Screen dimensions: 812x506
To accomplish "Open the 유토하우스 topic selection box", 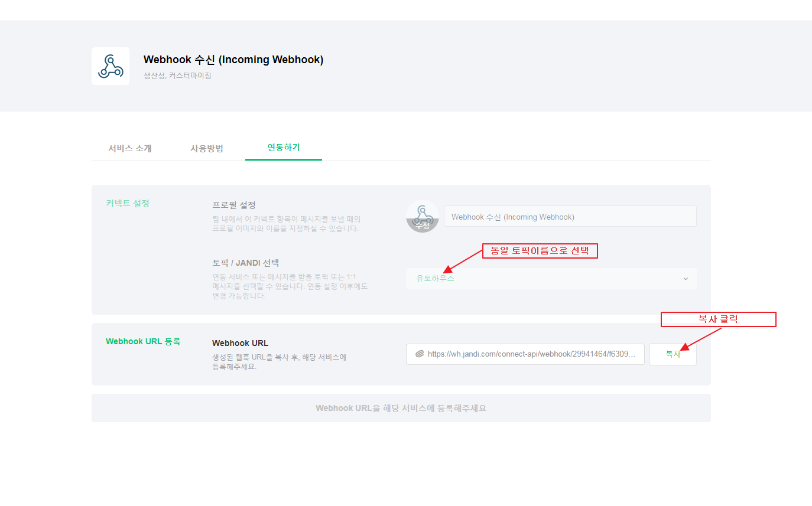I will coord(551,279).
